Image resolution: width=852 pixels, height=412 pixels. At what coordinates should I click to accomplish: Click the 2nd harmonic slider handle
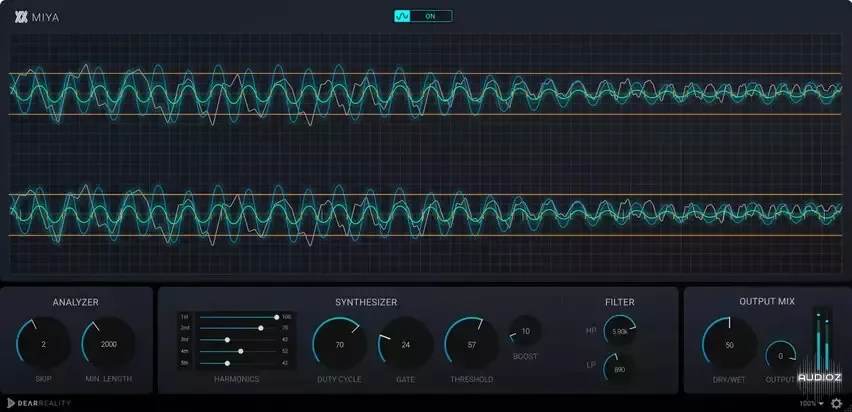coord(261,328)
